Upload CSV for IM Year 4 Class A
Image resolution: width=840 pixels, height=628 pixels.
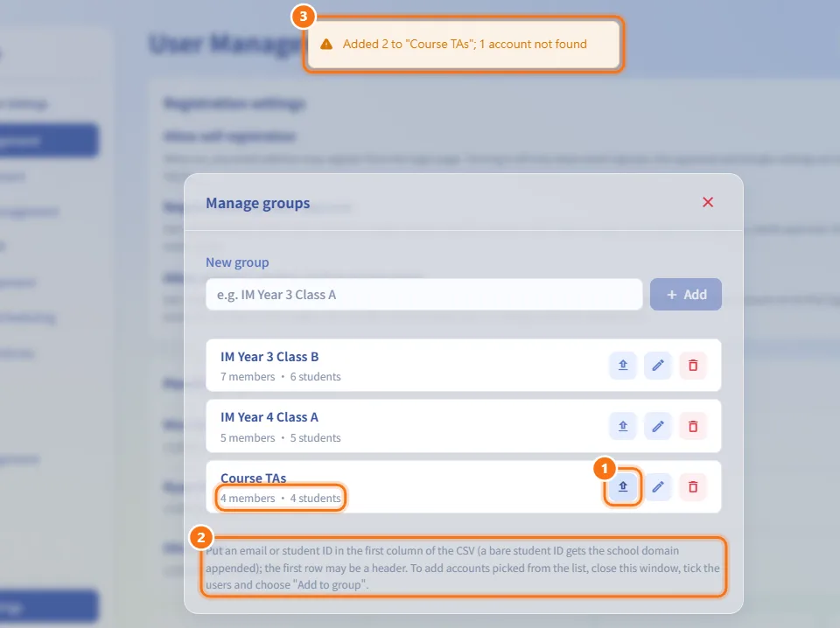pyautogui.click(x=622, y=427)
